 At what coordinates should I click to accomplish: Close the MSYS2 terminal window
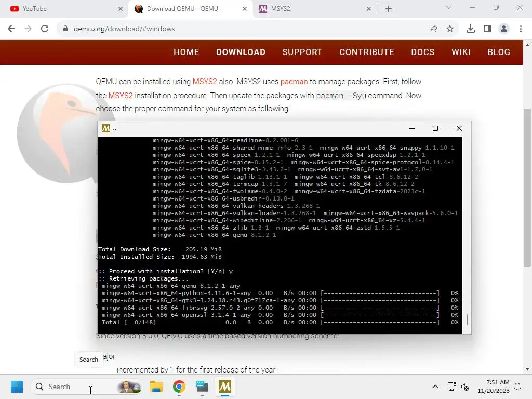[459, 128]
